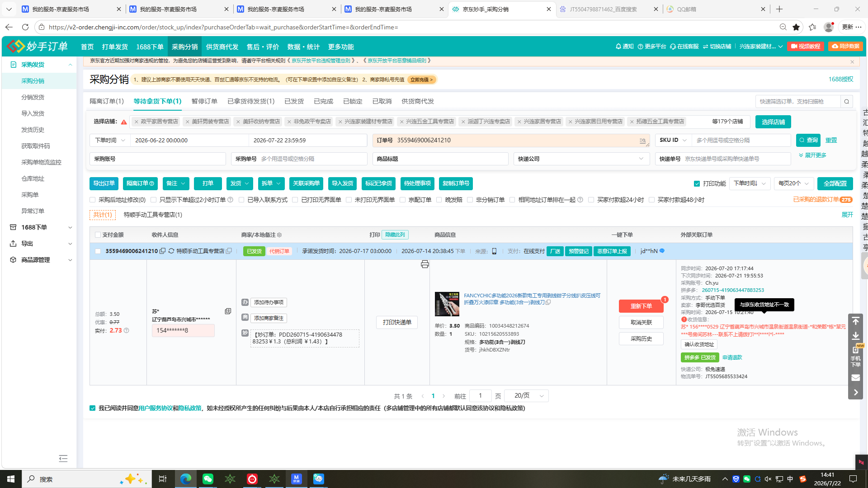Open SKU ID selector dropdown
This screenshot has height=488, width=868.
tap(673, 140)
